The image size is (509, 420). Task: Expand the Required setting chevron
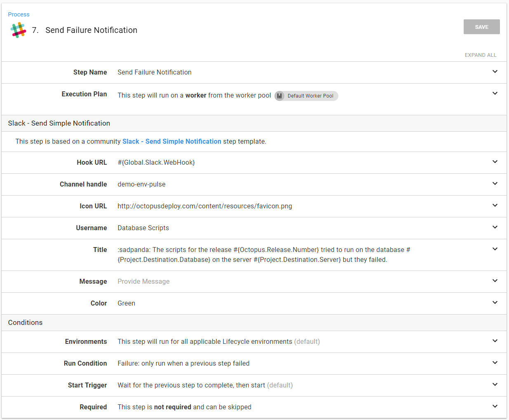495,406
